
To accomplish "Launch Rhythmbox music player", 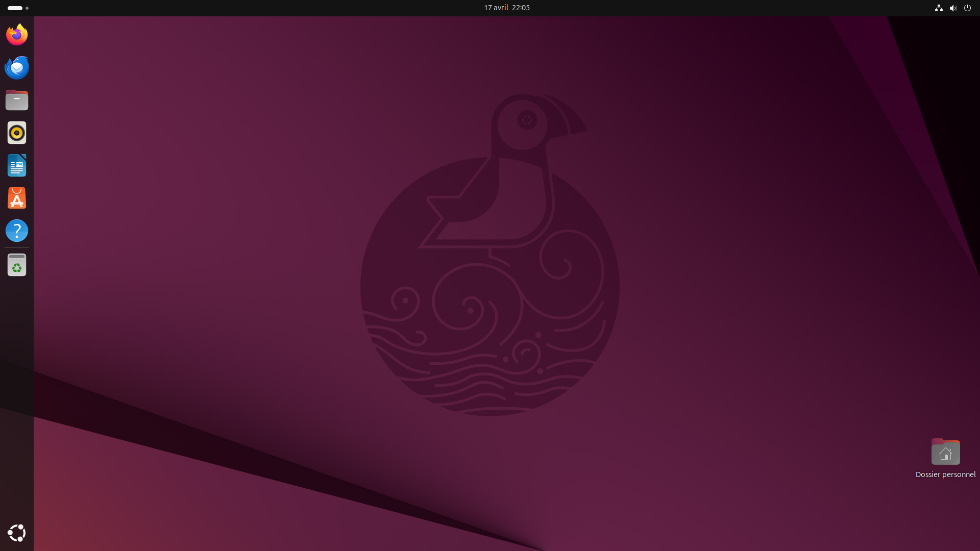I will 17,133.
